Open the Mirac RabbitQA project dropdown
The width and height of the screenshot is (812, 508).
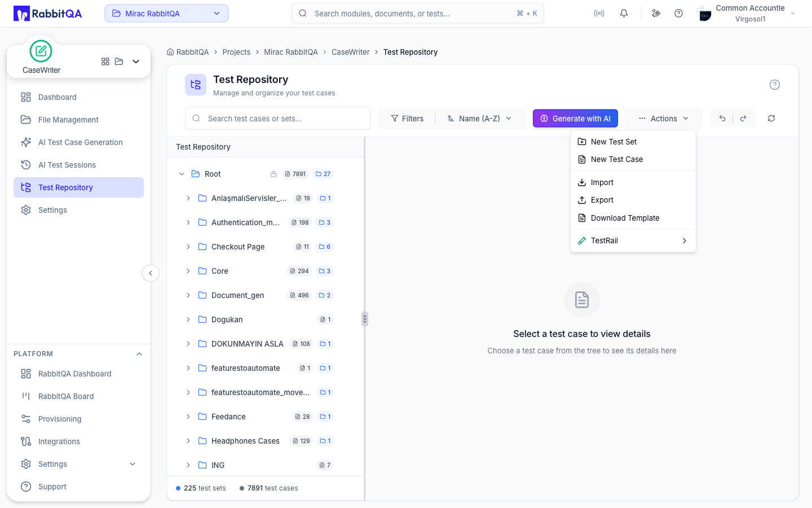pos(166,14)
